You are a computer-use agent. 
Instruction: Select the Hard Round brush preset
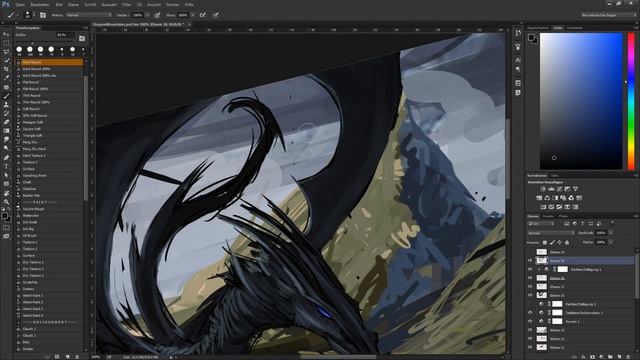pos(49,62)
